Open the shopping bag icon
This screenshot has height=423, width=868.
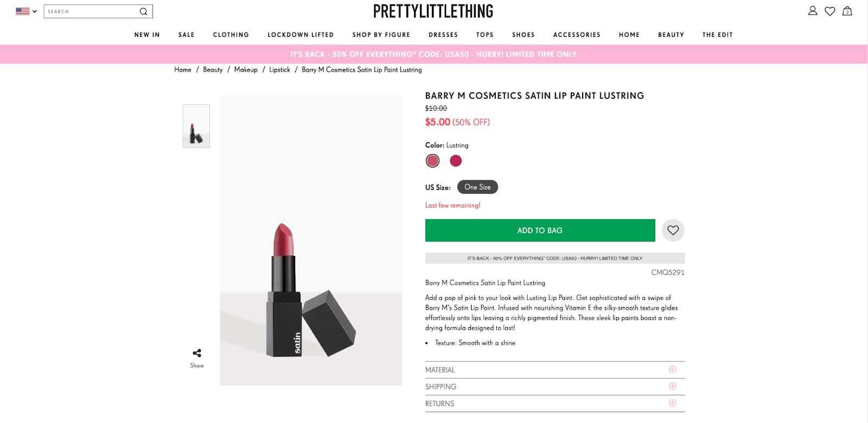coord(847,11)
